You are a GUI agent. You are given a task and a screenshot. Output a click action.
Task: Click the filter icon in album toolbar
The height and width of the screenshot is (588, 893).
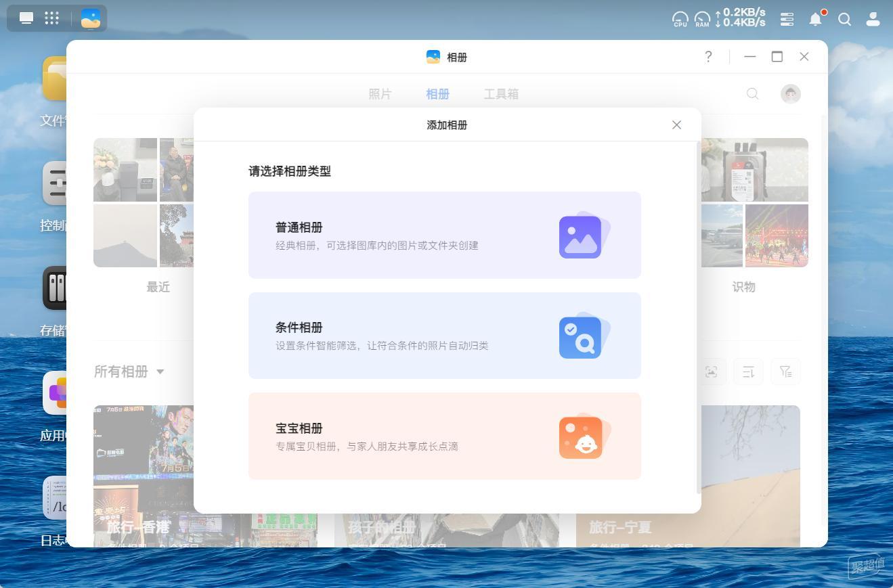[785, 371]
